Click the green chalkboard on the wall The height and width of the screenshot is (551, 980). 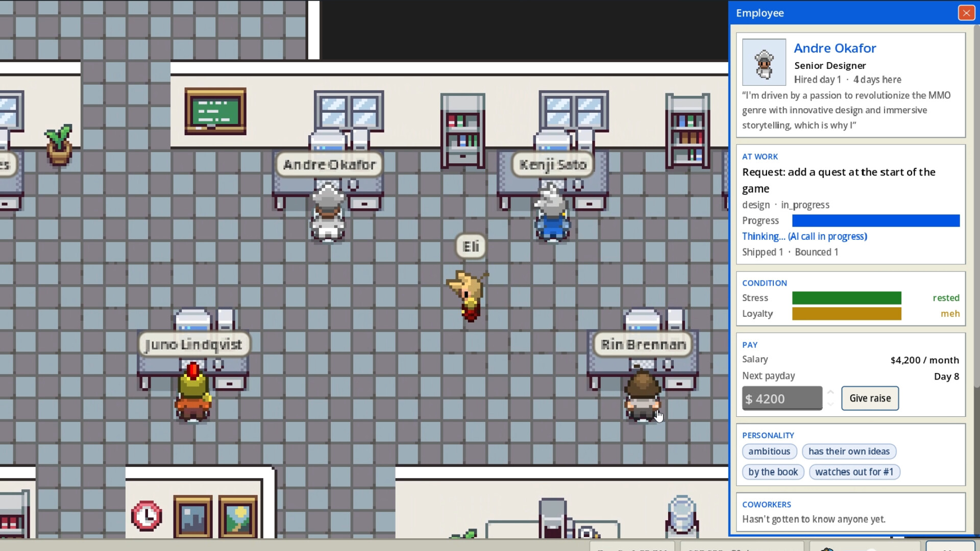coord(215,111)
